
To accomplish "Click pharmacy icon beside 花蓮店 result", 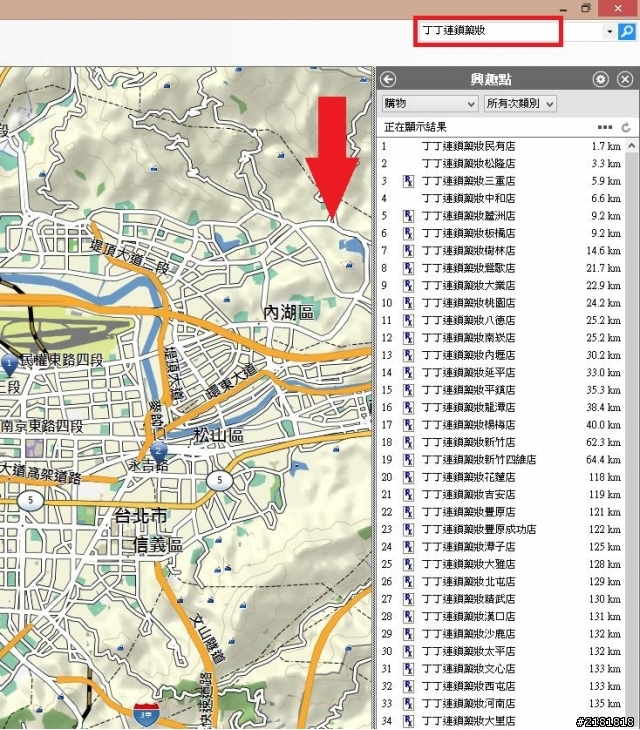I will pos(408,477).
